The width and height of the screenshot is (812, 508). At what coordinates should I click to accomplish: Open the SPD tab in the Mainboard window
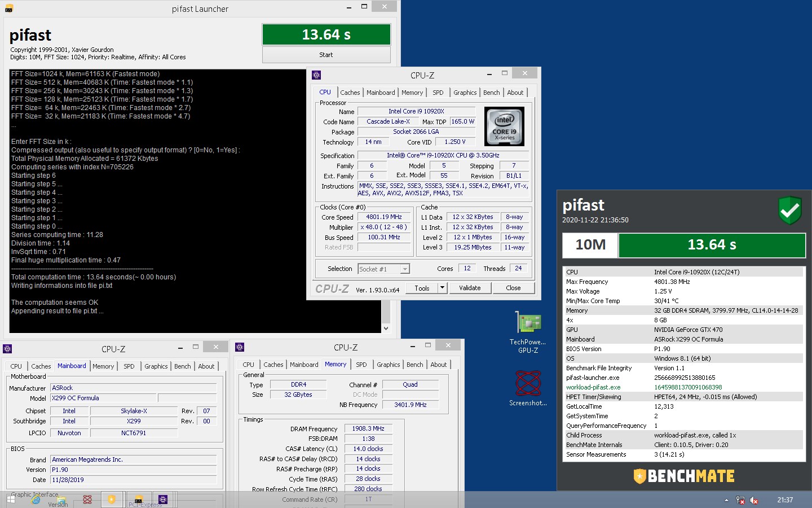[129, 366]
